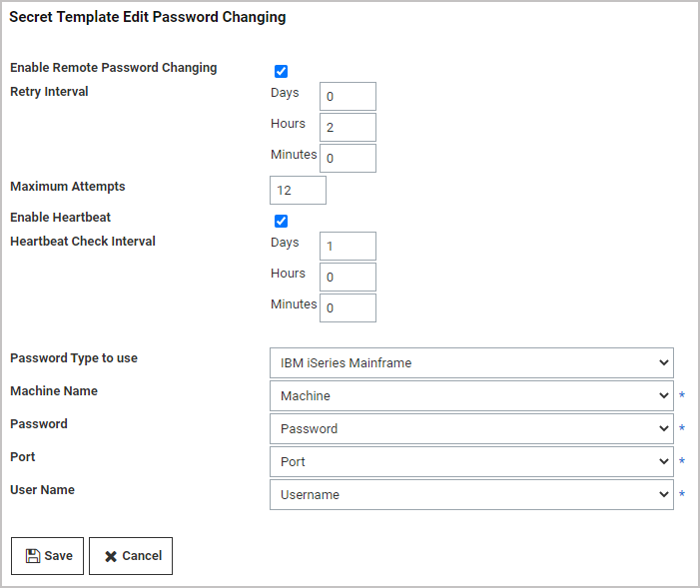Open the Password Type to use dropdown
The image size is (700, 588).
(471, 363)
